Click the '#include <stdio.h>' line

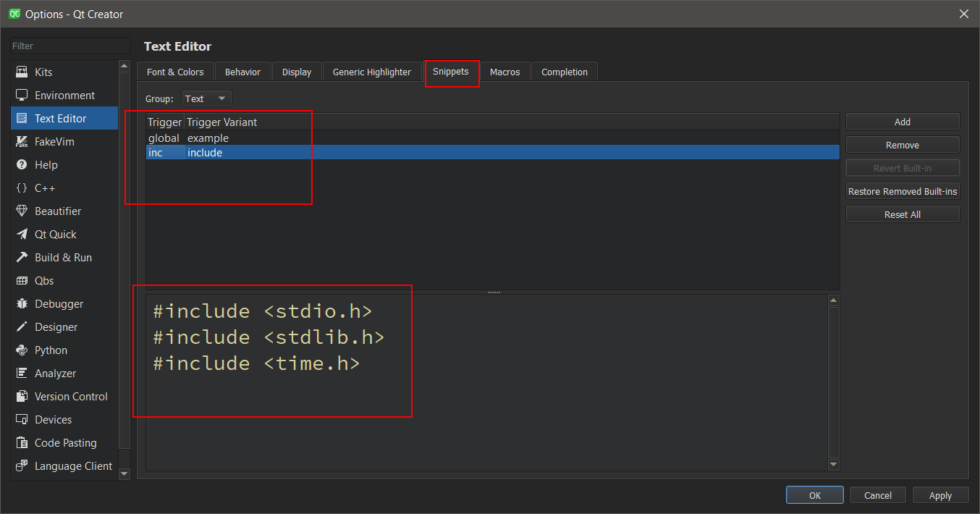tap(263, 312)
